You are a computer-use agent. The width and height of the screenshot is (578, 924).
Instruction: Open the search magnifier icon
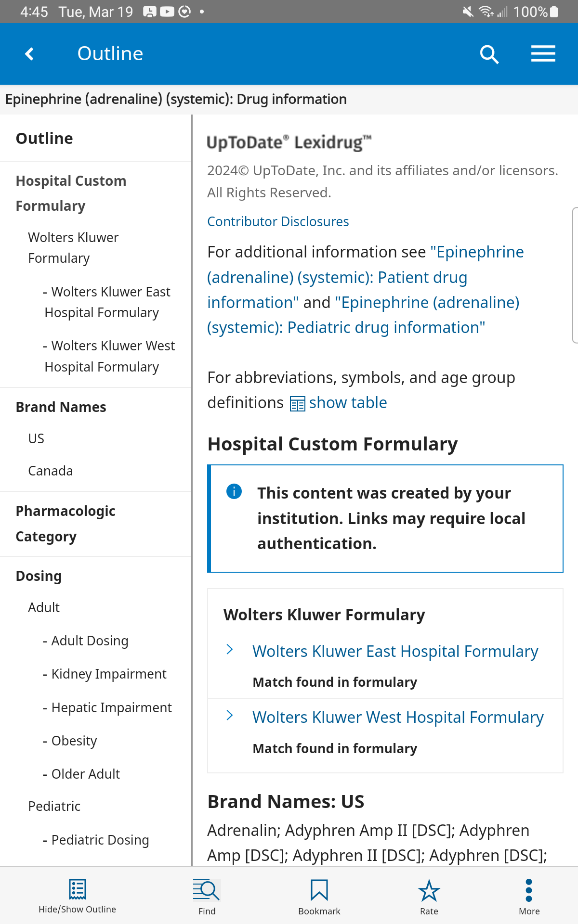pyautogui.click(x=489, y=54)
